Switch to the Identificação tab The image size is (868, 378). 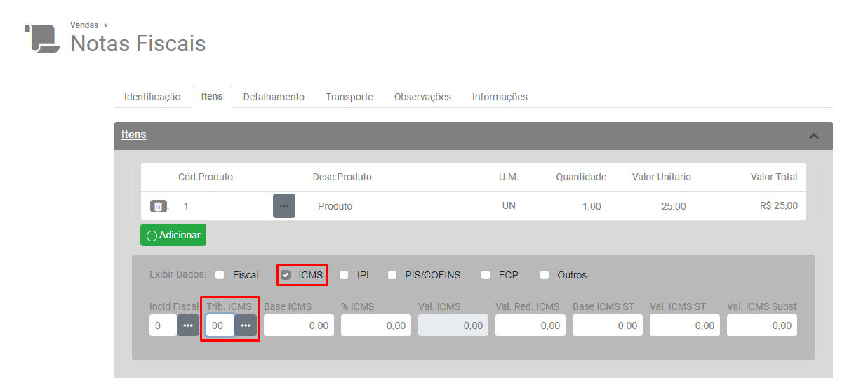[x=152, y=97]
